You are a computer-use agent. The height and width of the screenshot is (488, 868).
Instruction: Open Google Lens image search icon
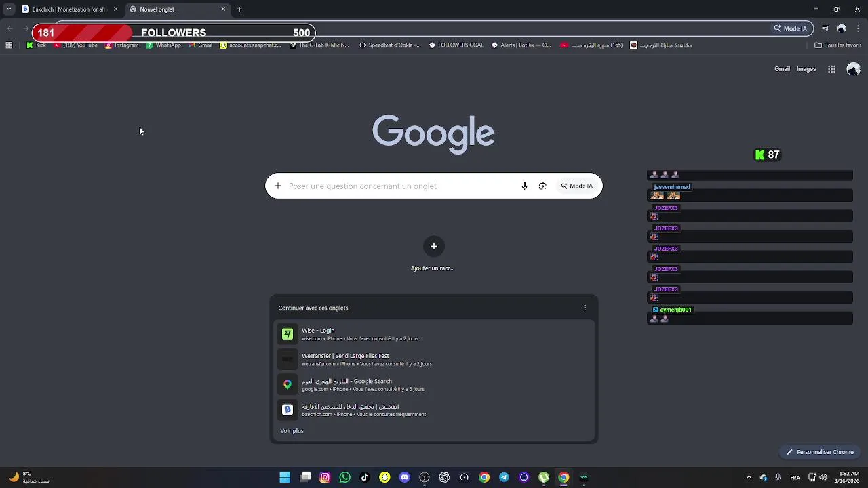[542, 186]
